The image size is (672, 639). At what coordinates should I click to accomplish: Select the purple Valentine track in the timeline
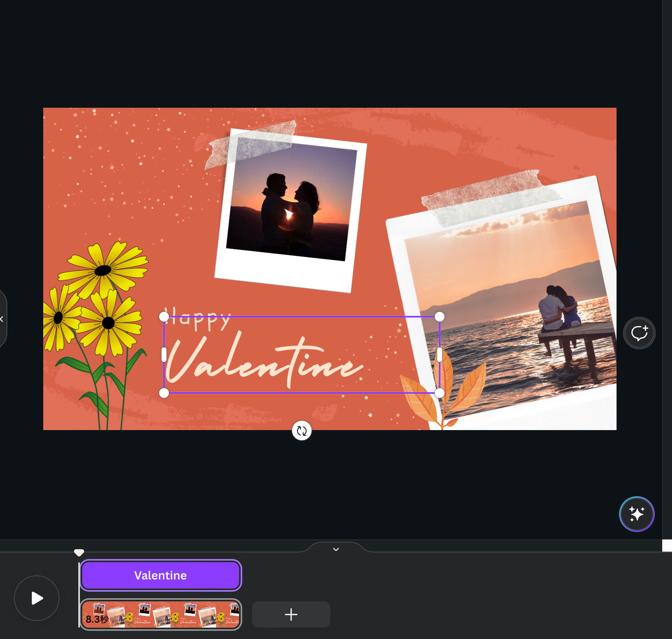[161, 575]
